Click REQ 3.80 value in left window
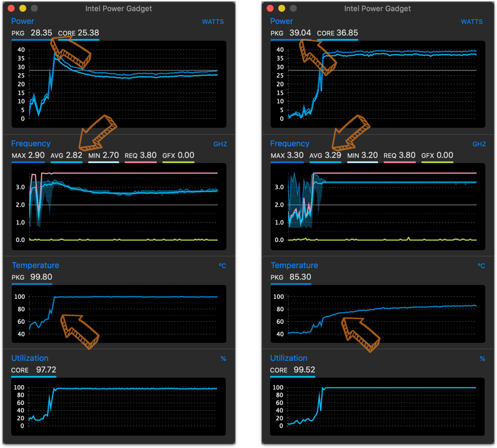This screenshot has height=448, width=497. click(x=148, y=156)
